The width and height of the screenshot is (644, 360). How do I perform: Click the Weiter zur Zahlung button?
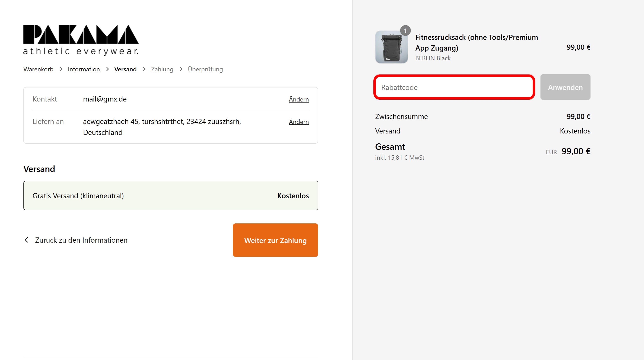(x=276, y=240)
